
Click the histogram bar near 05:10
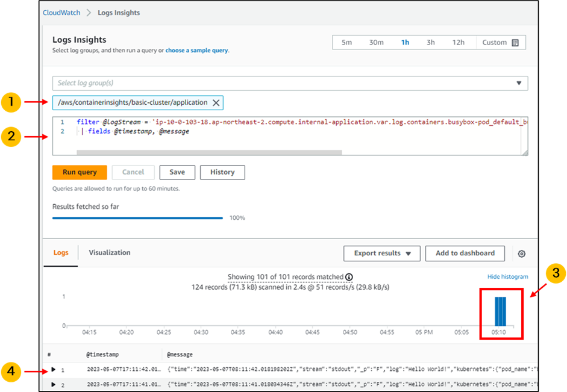tap(501, 311)
